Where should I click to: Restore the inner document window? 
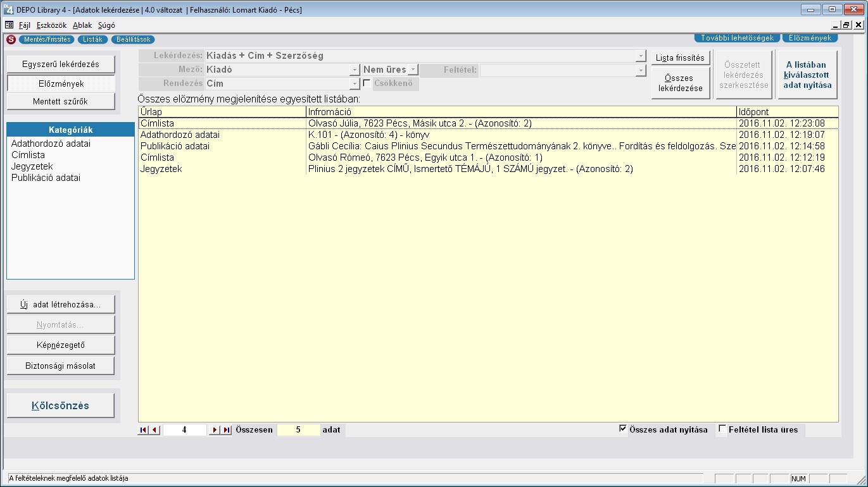(x=846, y=25)
